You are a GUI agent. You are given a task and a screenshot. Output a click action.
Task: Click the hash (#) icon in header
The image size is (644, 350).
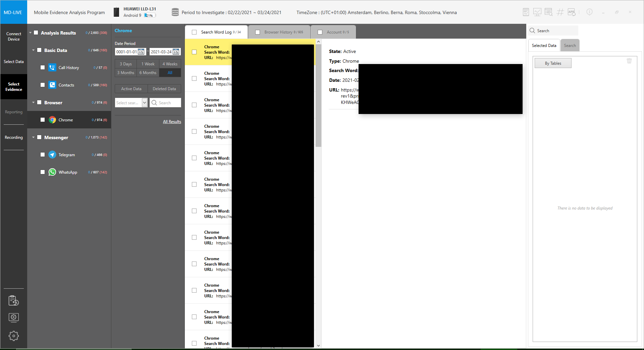point(560,12)
